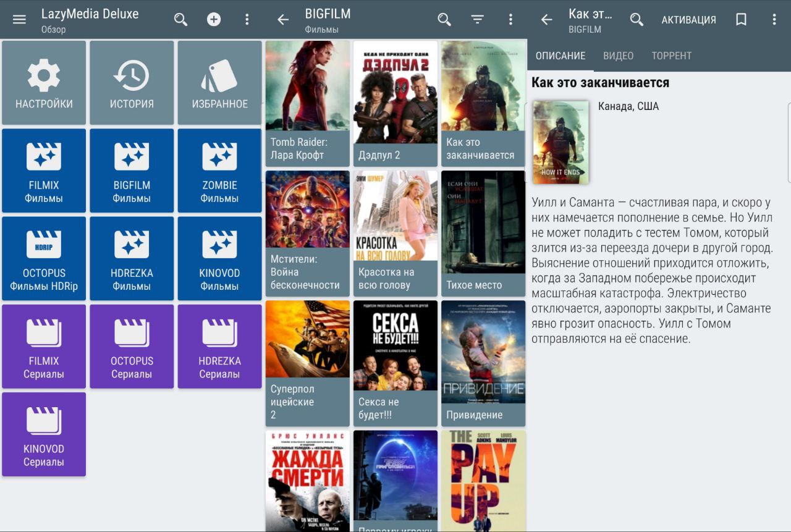
Task: Click the Активация button
Action: tap(689, 20)
